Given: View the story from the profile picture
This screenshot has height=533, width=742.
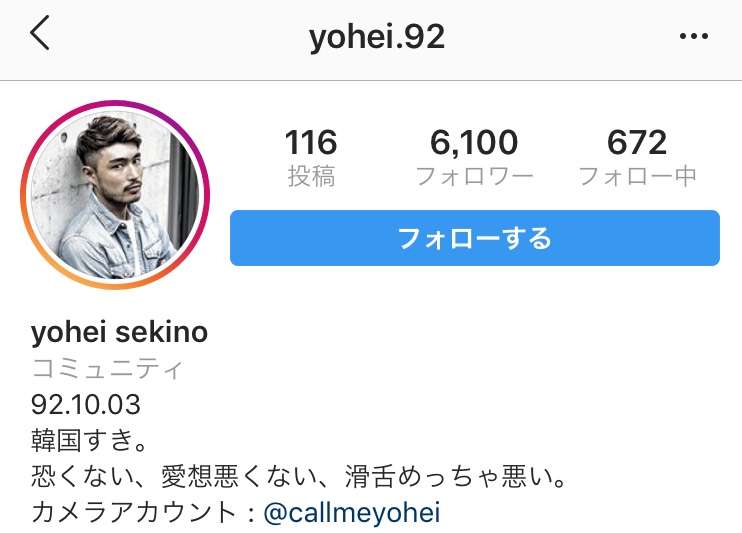Looking at the screenshot, I should coord(115,195).
